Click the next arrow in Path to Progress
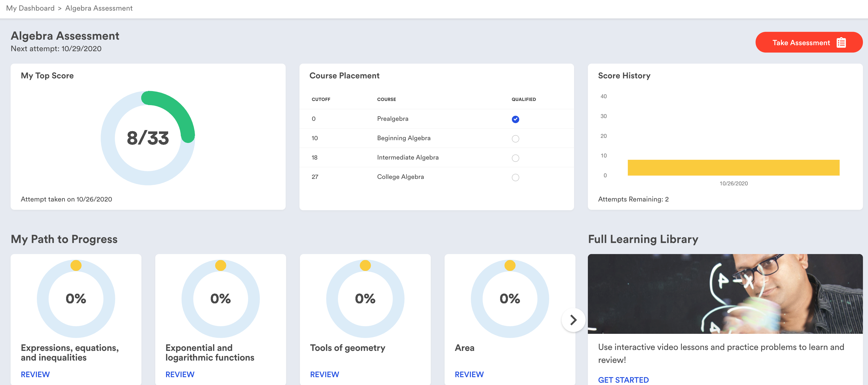The width and height of the screenshot is (868, 385). [x=573, y=320]
